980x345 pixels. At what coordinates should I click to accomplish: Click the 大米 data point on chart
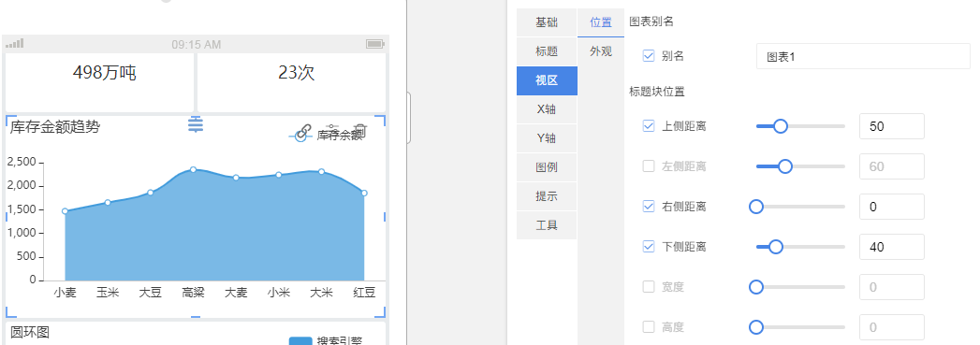[x=321, y=171]
